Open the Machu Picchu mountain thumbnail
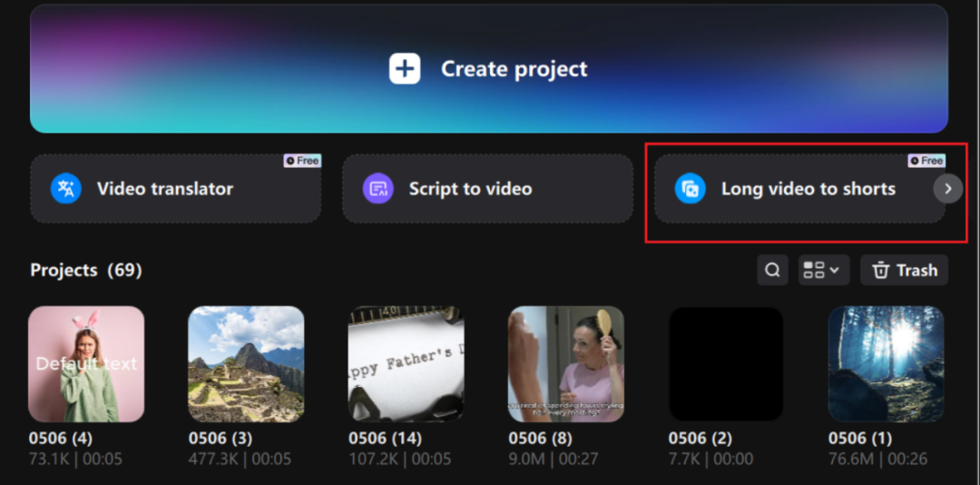980x485 pixels. pos(246,363)
